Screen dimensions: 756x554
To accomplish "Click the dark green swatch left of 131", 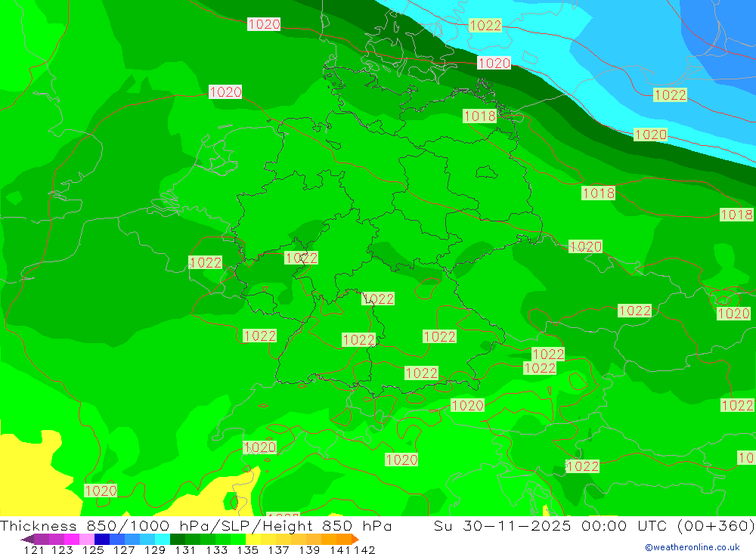I will 178,539.
